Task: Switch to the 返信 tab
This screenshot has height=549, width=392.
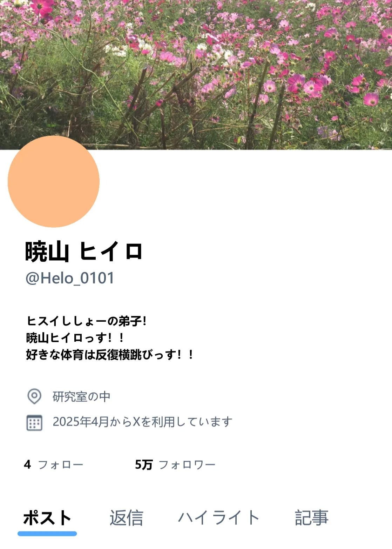Action: point(126,518)
